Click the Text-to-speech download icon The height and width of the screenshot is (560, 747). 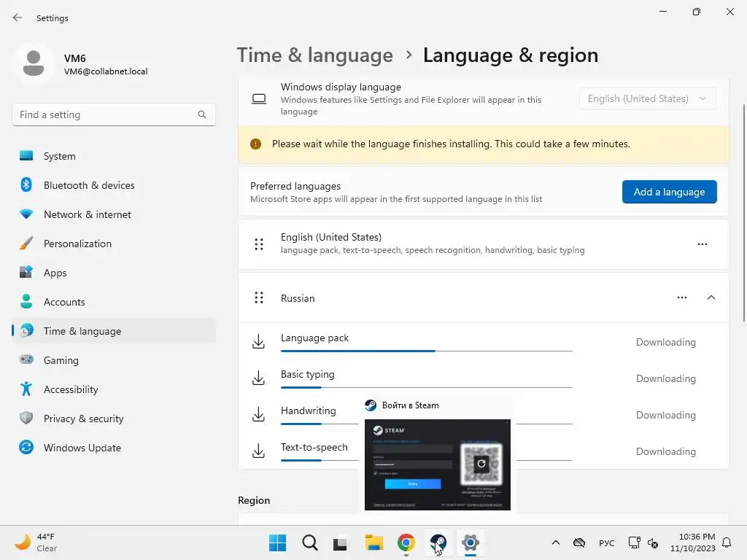coord(258,451)
